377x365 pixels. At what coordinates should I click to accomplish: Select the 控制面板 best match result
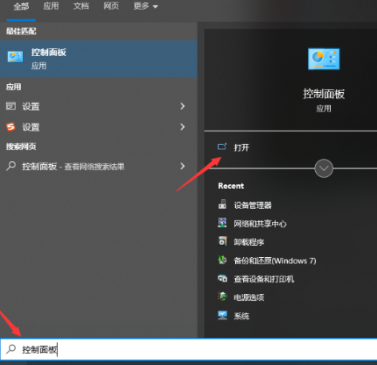point(99,59)
